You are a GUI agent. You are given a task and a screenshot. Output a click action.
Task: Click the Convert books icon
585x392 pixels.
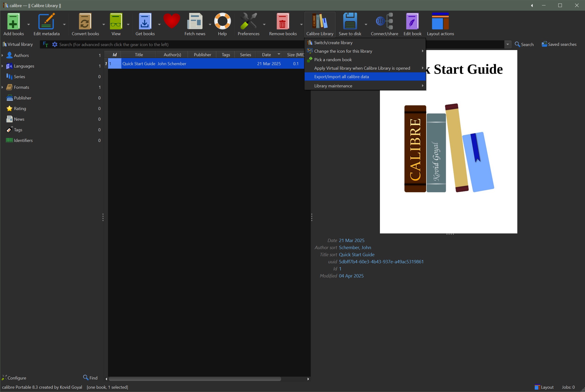pos(85,21)
